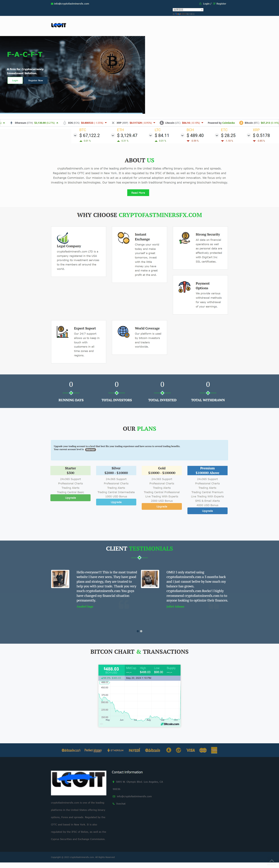This screenshot has width=279, height=868.
Task: Click the BCH/USD $488.03 chart price
Action: (111, 669)
